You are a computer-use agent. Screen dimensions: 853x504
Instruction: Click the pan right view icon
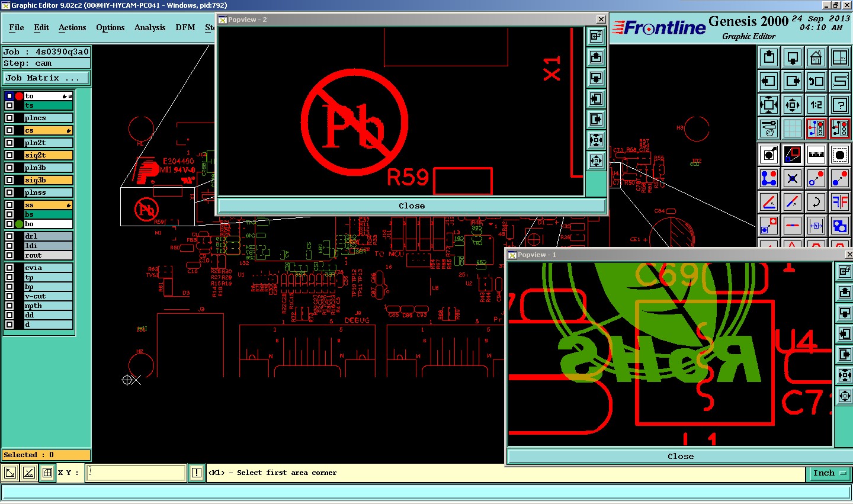click(x=793, y=81)
